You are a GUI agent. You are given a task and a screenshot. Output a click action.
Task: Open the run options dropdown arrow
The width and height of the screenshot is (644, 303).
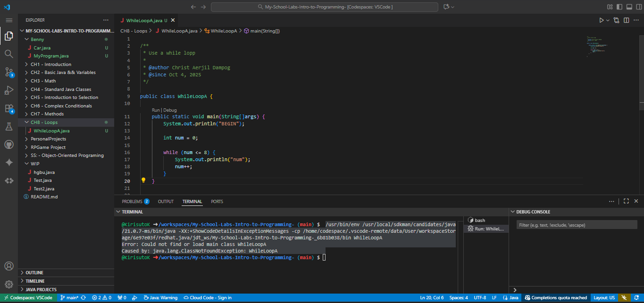coord(608,20)
